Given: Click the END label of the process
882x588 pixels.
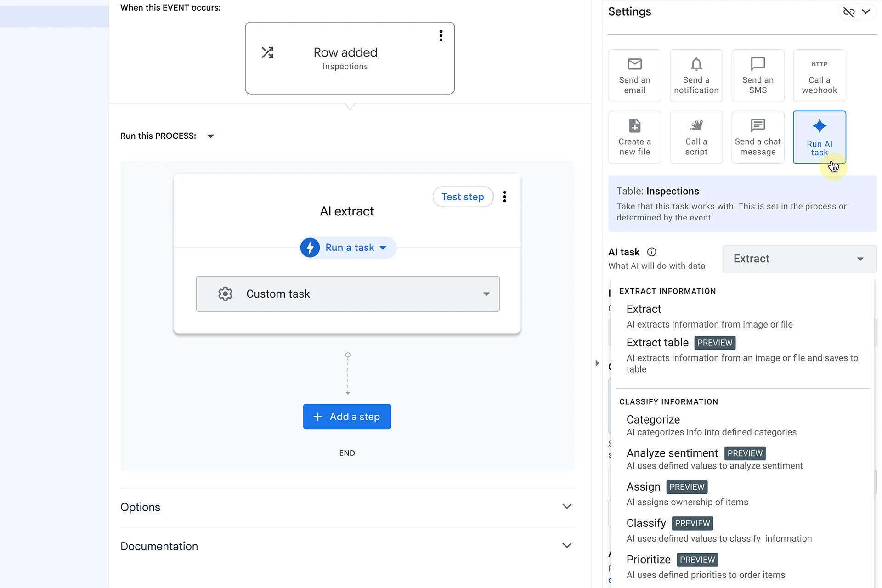Looking at the screenshot, I should [347, 453].
